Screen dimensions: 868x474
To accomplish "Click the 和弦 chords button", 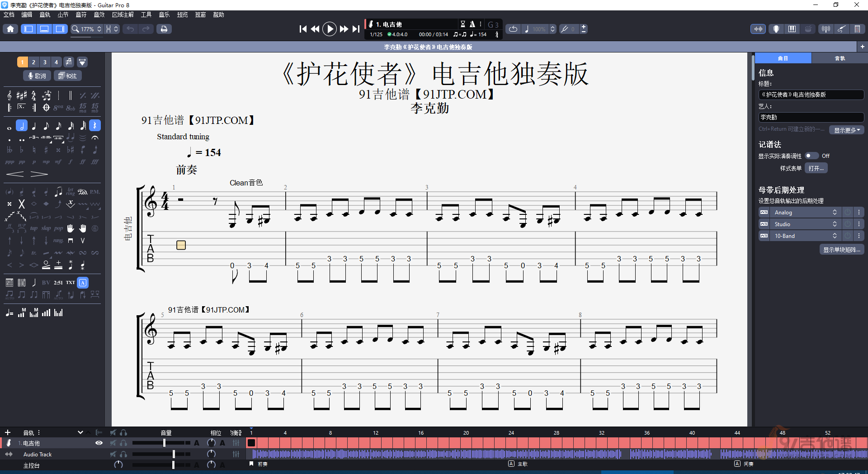I will tap(68, 76).
